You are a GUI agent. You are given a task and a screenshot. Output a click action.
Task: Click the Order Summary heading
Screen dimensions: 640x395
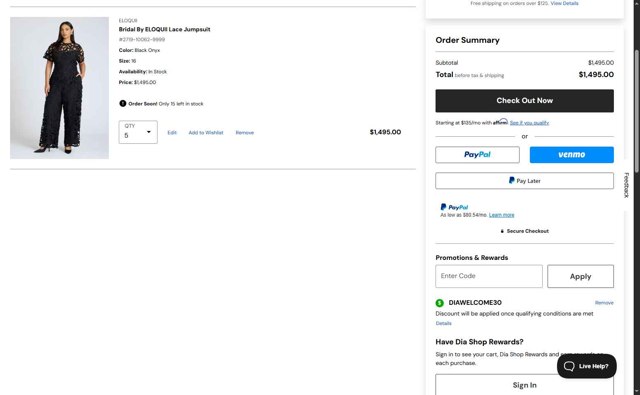click(467, 40)
